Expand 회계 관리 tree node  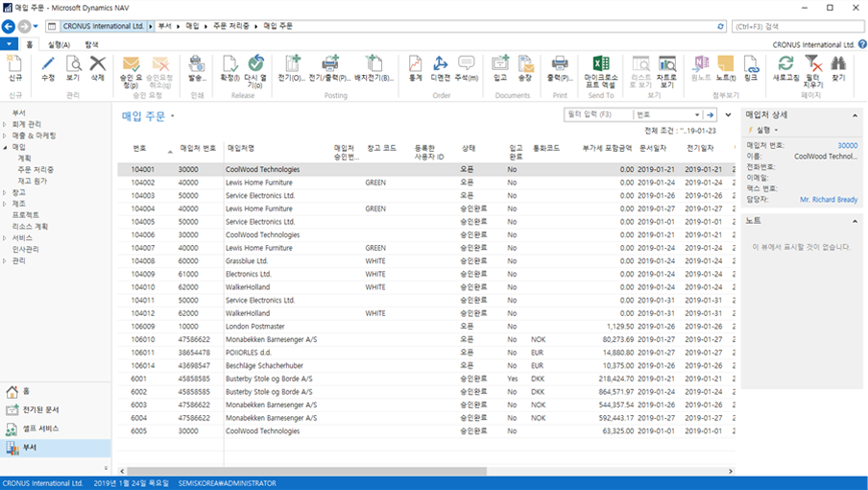coord(5,125)
